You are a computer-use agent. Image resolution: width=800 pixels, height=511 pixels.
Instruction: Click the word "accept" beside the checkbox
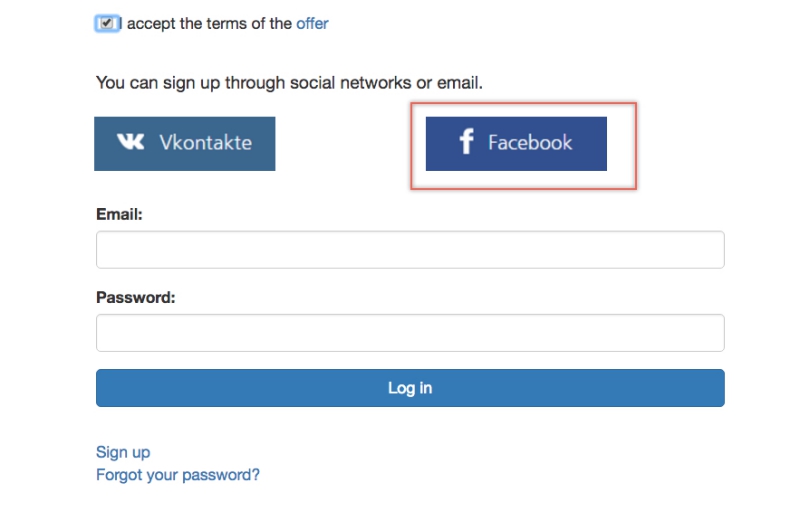(x=151, y=23)
